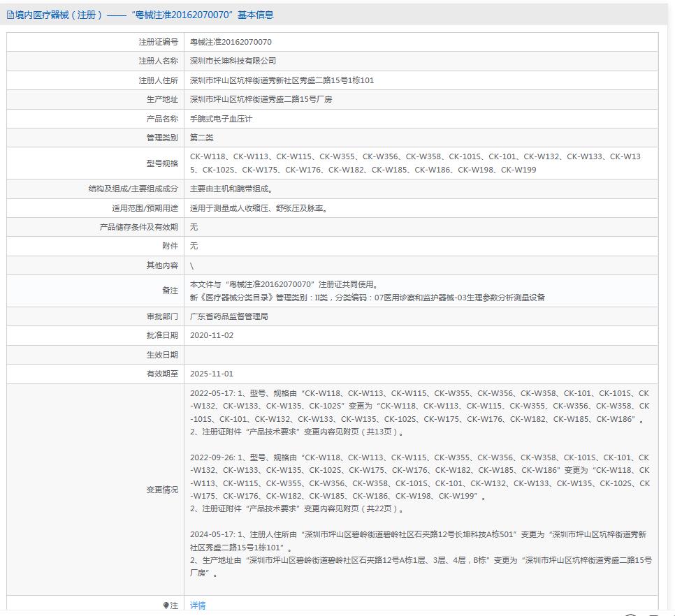Click the composition text 主要由主机和腕带组成
The image size is (675, 616).
pyautogui.click(x=231, y=189)
